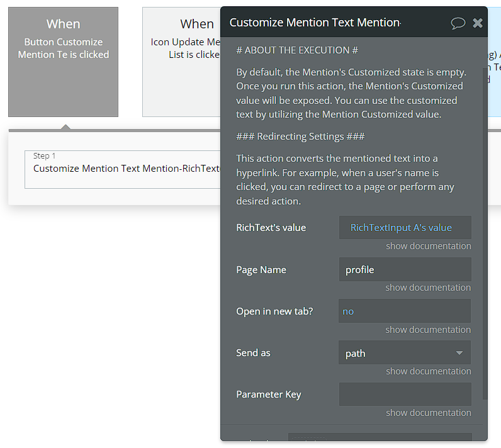Open the comment bubble icon in panel header

click(458, 23)
